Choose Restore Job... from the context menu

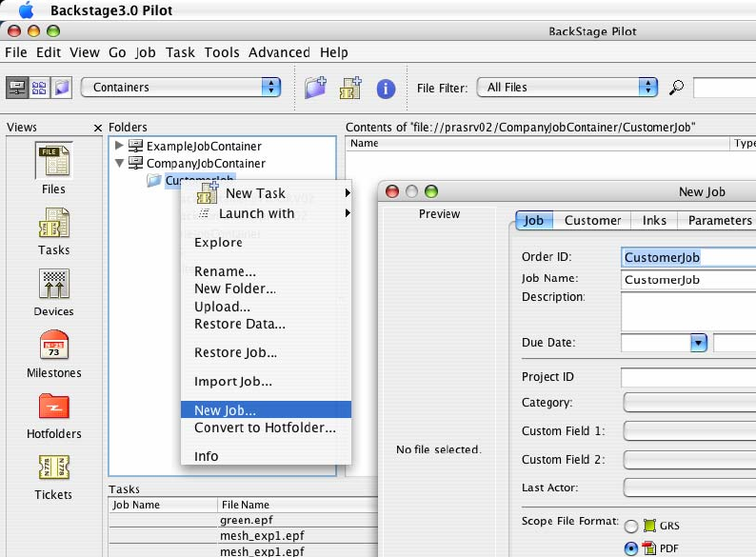pos(267,352)
